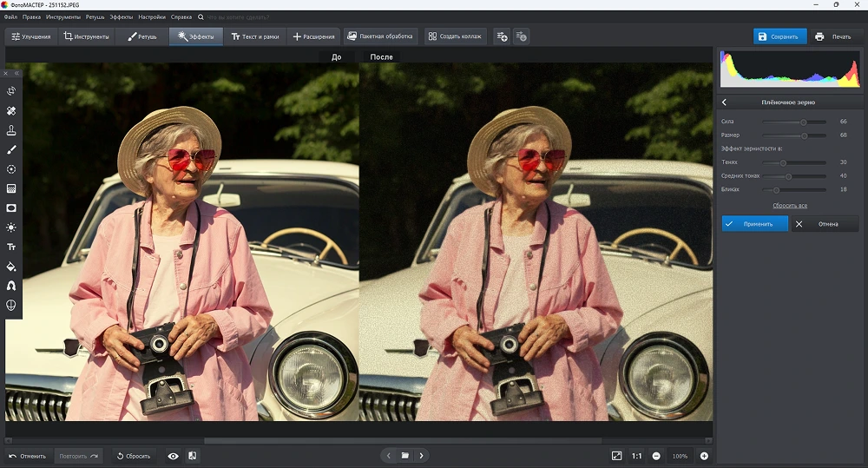Select the crop and rotate tool in sidebar

tap(11, 91)
